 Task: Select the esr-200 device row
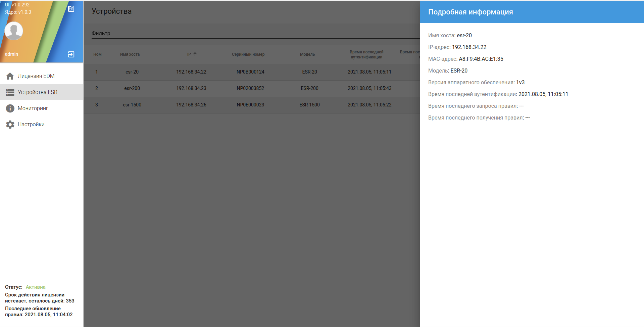[252, 88]
